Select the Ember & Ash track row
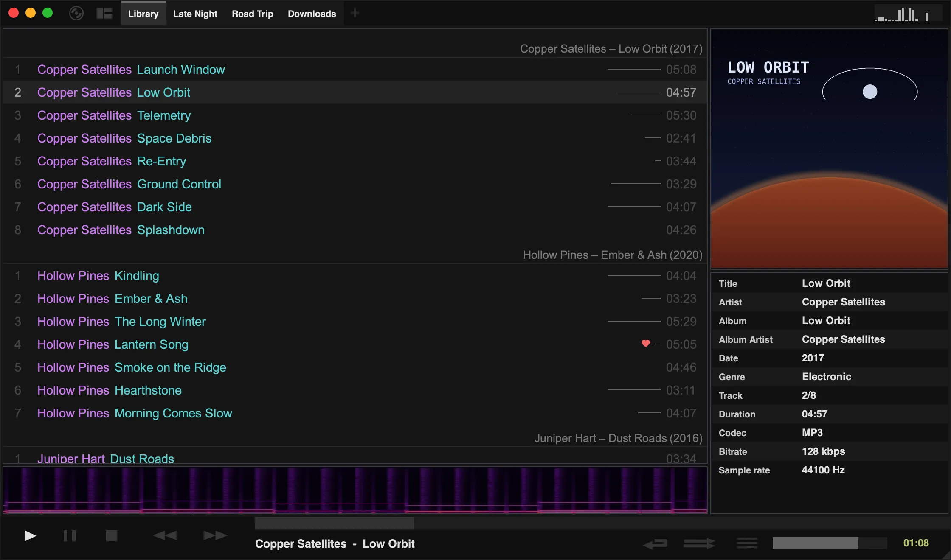Screen dimensions: 951x560 coord(355,299)
